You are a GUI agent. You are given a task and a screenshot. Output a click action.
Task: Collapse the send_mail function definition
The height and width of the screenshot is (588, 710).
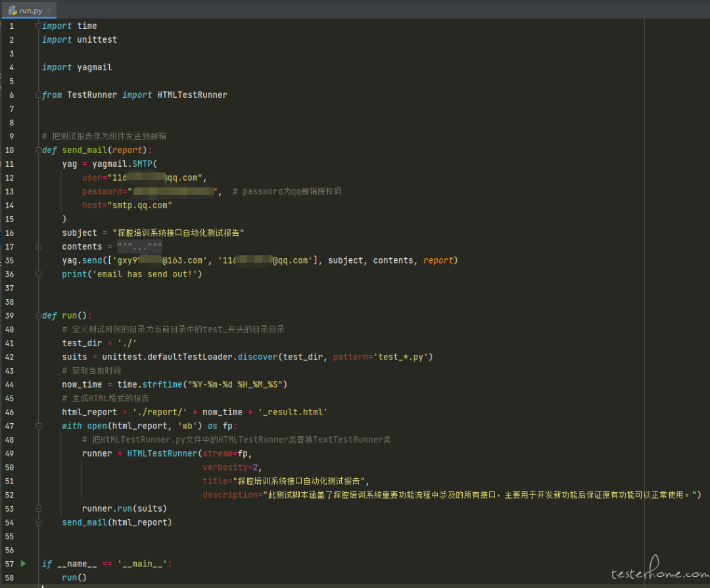(39, 150)
